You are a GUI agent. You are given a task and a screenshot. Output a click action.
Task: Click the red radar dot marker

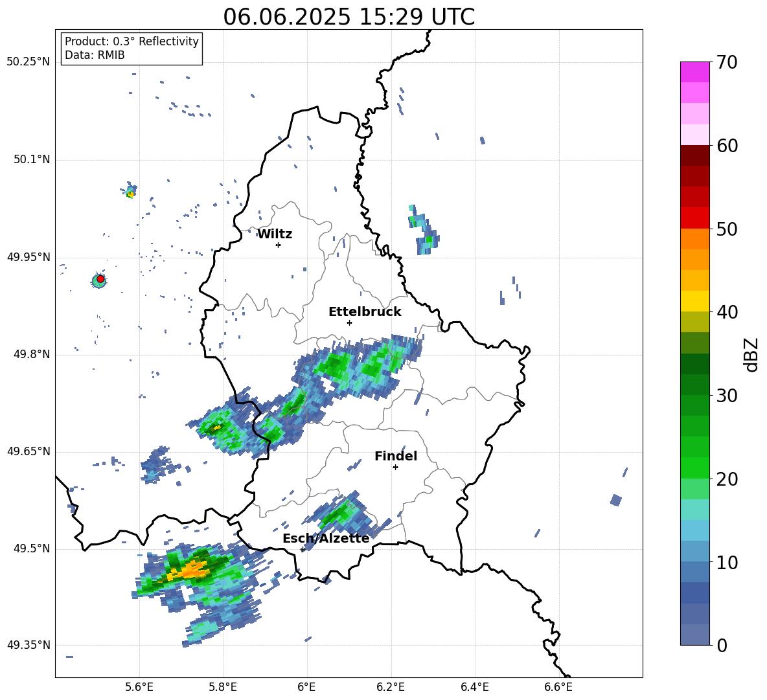100,279
